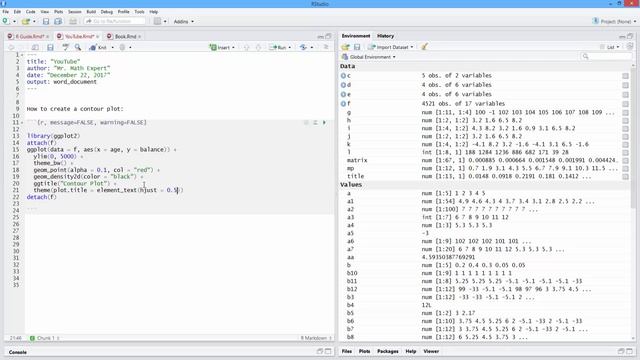Close the YouTube.Rmd tab
This screenshot has height=360, width=640.
[98, 37]
